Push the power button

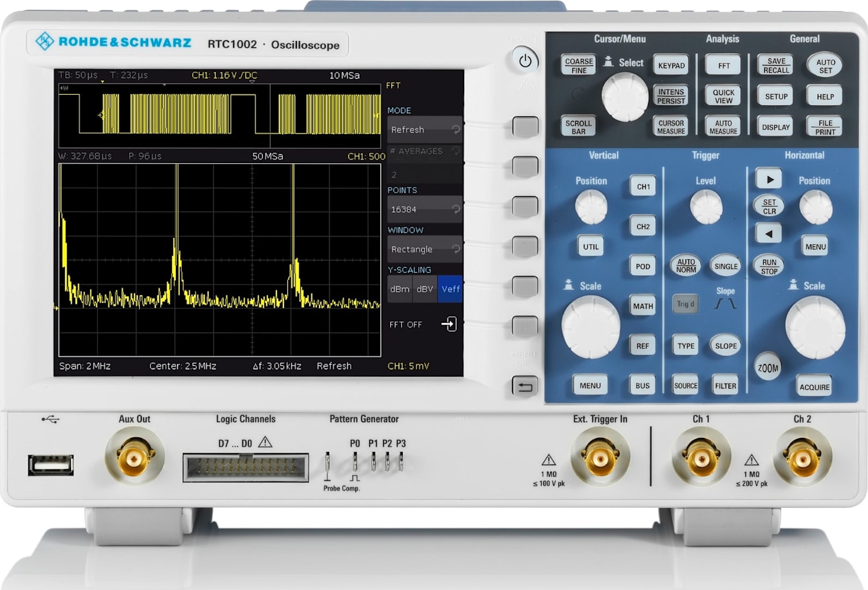click(x=525, y=60)
